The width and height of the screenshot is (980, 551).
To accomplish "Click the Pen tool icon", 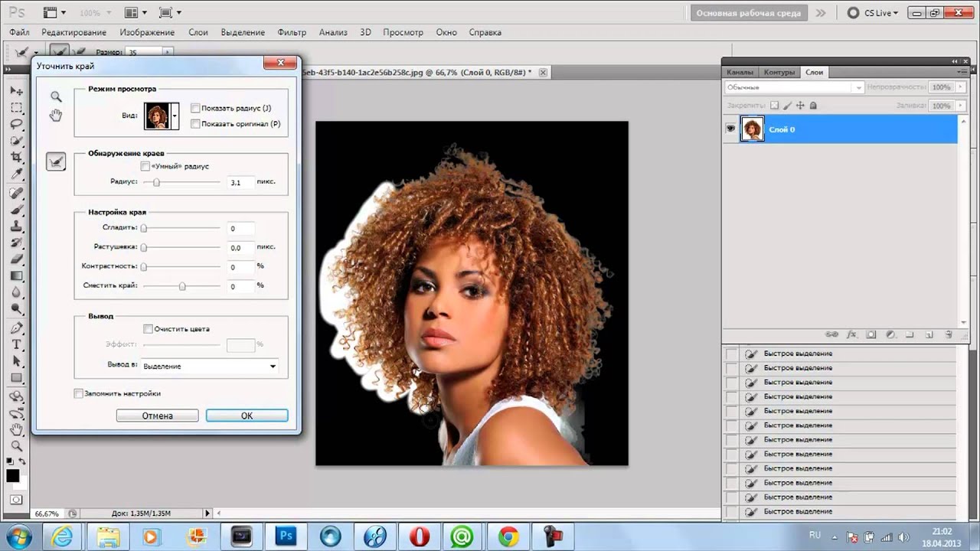I will (x=16, y=328).
